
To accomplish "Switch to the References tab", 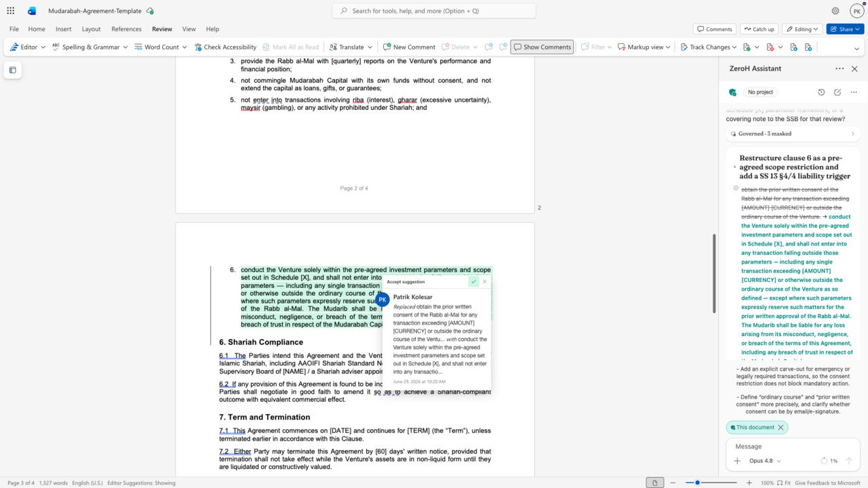I will 127,29.
